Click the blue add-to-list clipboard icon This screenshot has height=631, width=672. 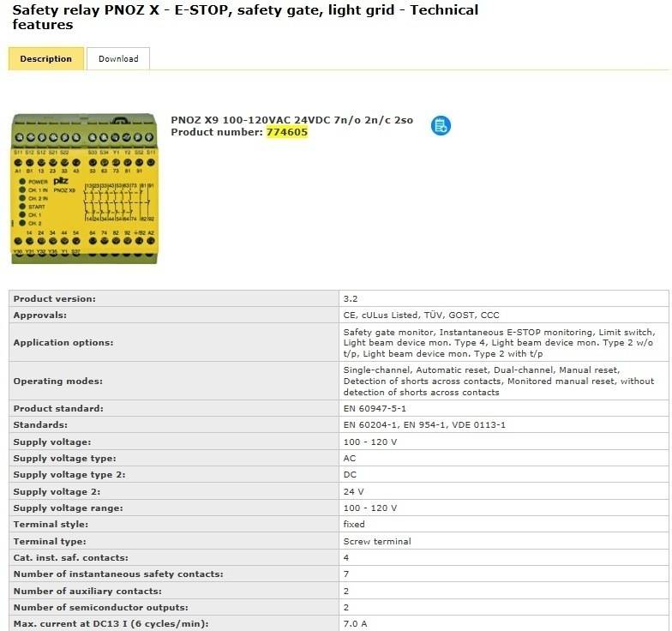point(441,125)
